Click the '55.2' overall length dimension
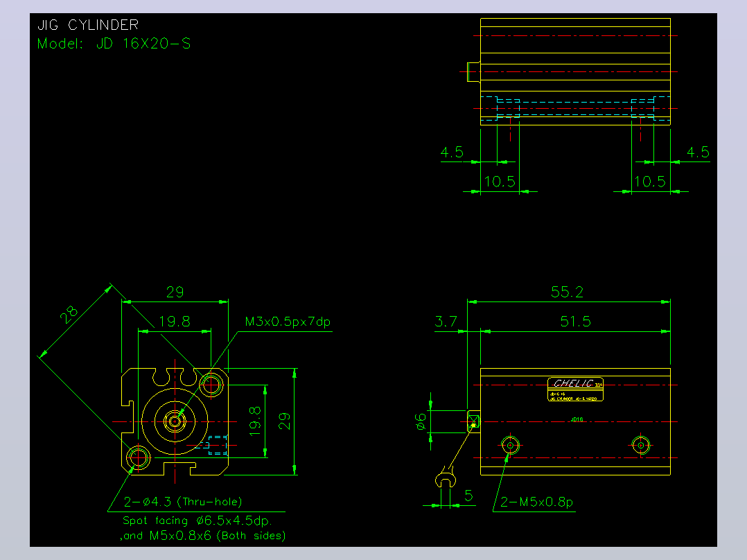This screenshot has width=747, height=560. pyautogui.click(x=567, y=292)
